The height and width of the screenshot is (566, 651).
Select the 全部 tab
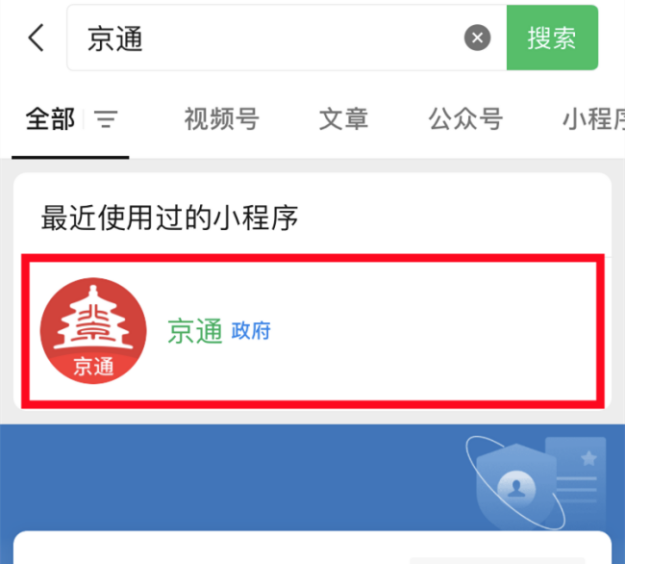click(x=50, y=119)
